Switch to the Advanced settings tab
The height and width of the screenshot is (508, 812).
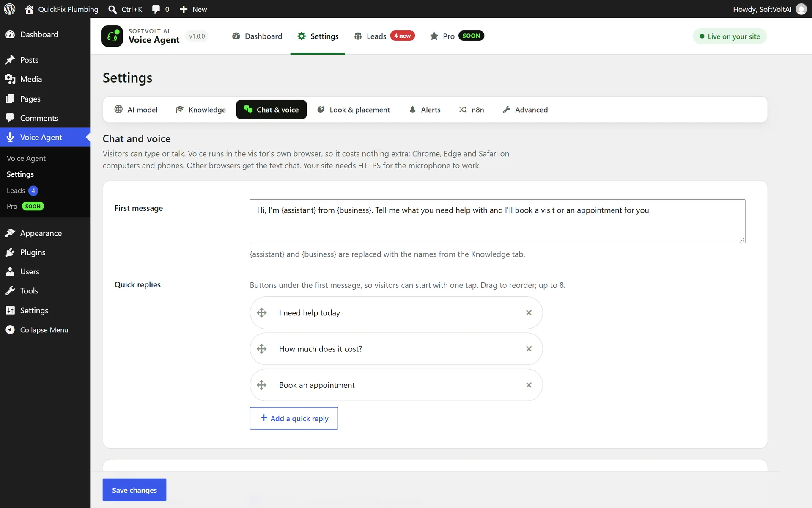[525, 110]
